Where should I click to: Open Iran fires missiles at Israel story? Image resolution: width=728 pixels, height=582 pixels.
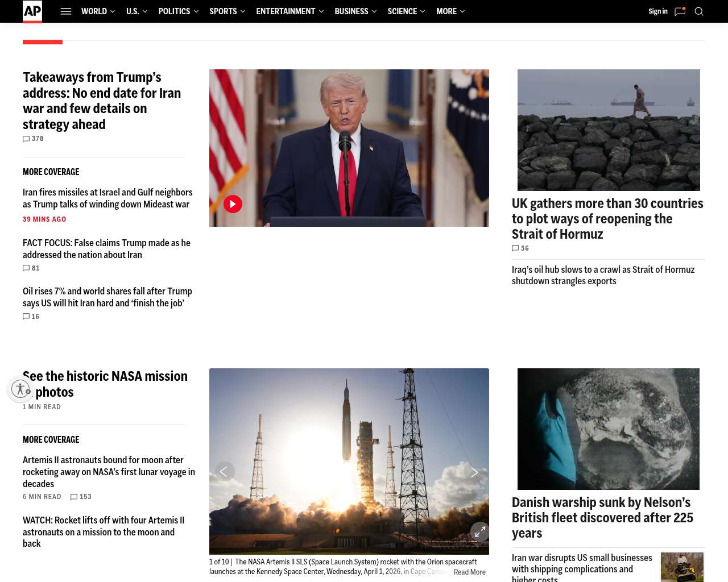[x=107, y=198]
